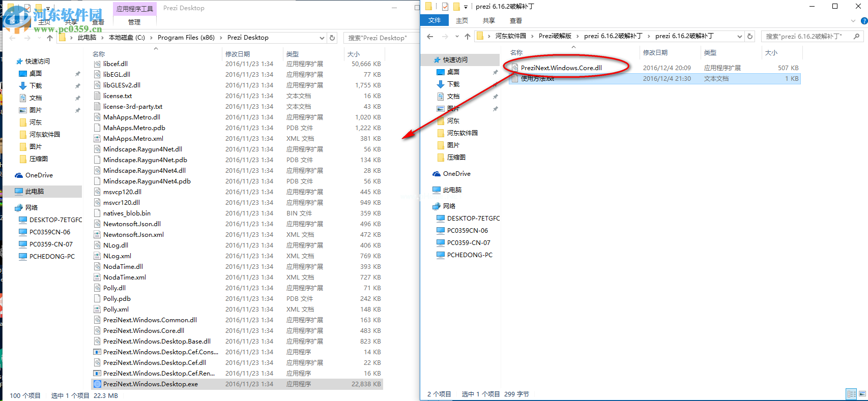This screenshot has height=401, width=868.
Task: Open 下载 in right window sidebar
Action: click(x=453, y=84)
